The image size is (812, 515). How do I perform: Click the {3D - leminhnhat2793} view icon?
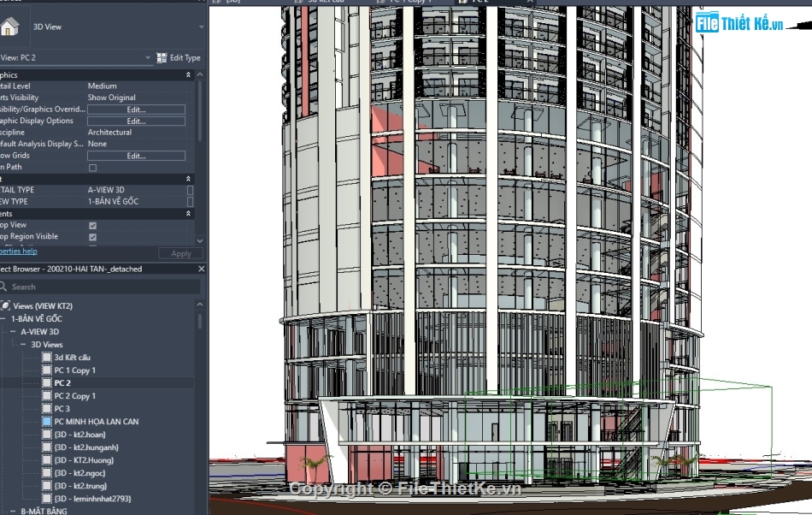click(47, 498)
